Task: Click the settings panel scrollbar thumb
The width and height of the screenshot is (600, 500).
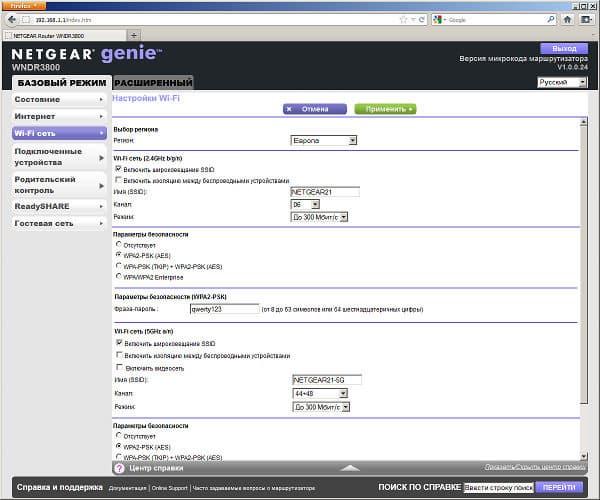Action: coord(584,265)
